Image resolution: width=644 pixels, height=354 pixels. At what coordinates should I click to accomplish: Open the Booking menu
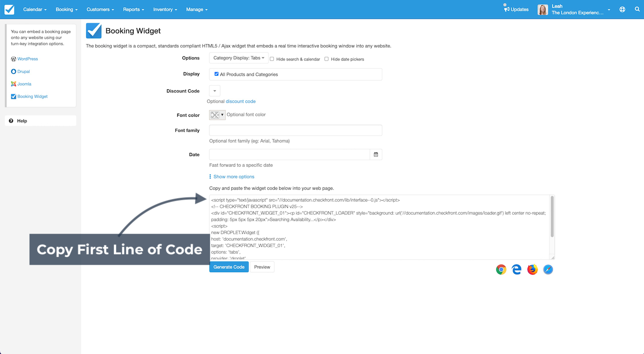click(x=67, y=9)
